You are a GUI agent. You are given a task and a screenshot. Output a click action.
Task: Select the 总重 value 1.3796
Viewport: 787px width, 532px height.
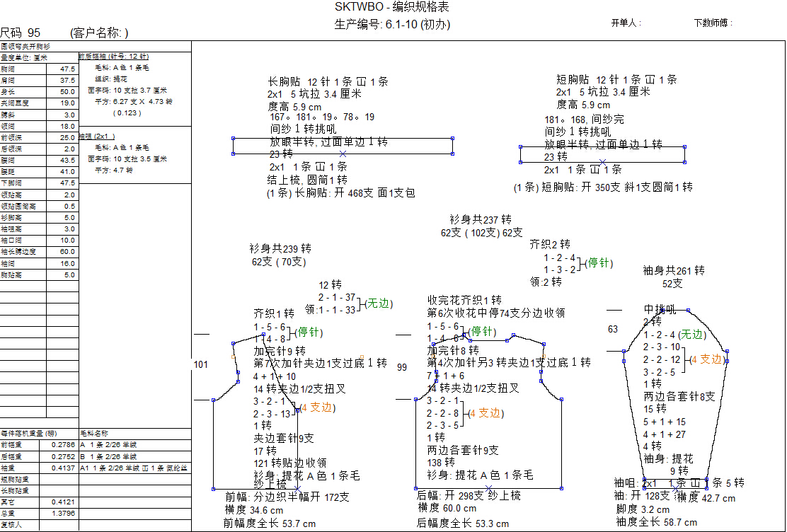click(64, 513)
